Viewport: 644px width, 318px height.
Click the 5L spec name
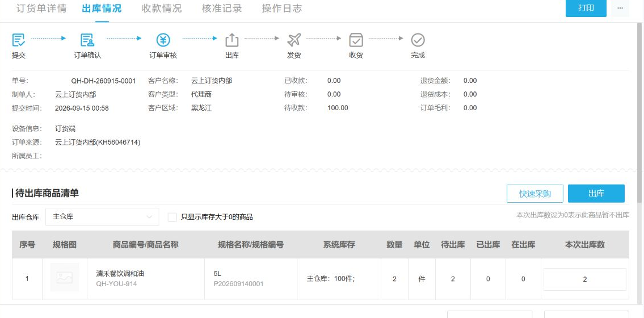(218, 274)
